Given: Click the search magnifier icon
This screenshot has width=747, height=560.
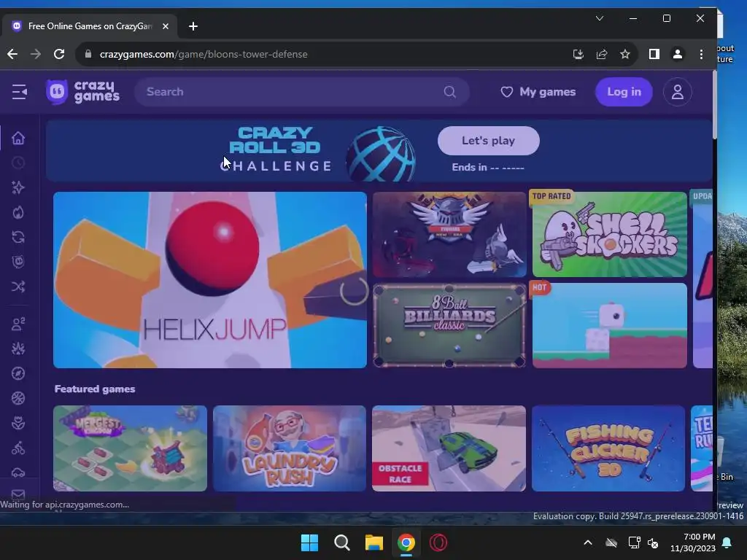Looking at the screenshot, I should pos(449,92).
